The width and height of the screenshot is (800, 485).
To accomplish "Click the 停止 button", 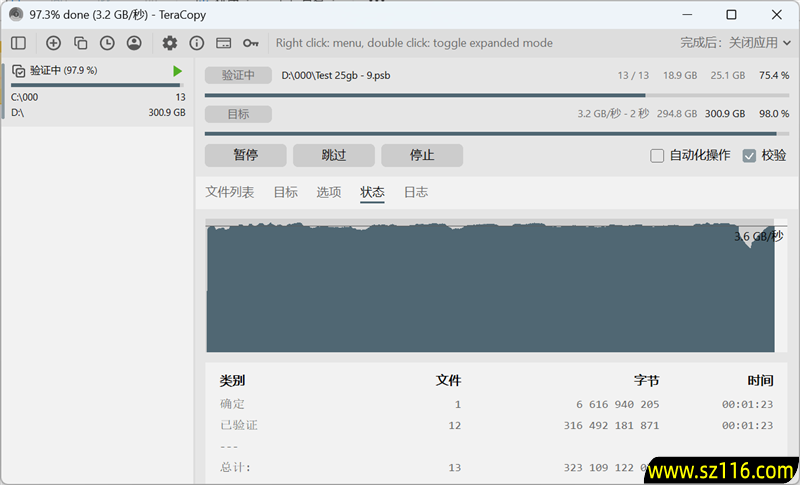I will [x=422, y=155].
